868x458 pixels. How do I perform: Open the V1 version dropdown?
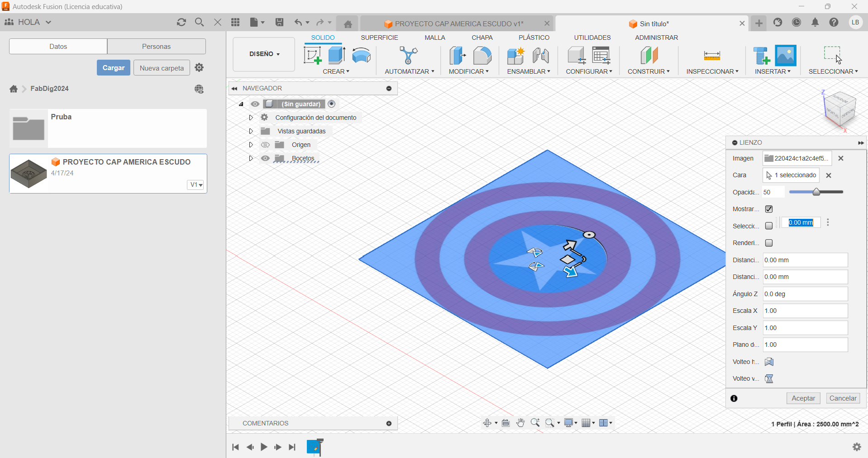click(x=196, y=184)
